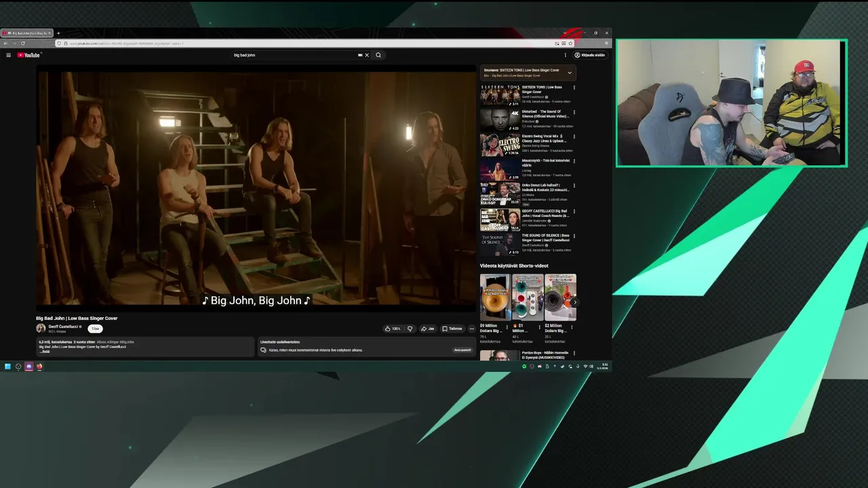Image resolution: width=868 pixels, height=488 pixels.
Task: Reload the page in browser toolbar
Action: pos(22,43)
